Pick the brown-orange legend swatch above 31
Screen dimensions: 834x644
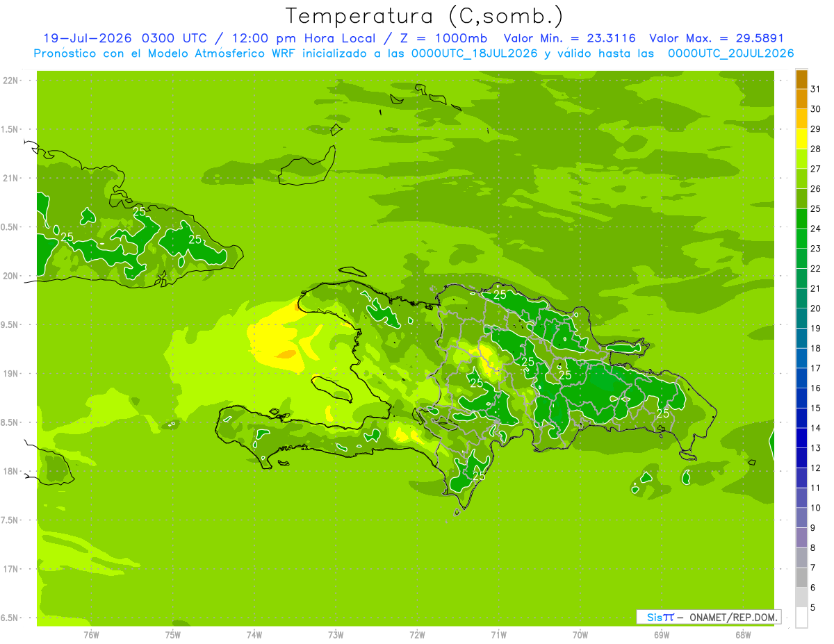pyautogui.click(x=801, y=79)
